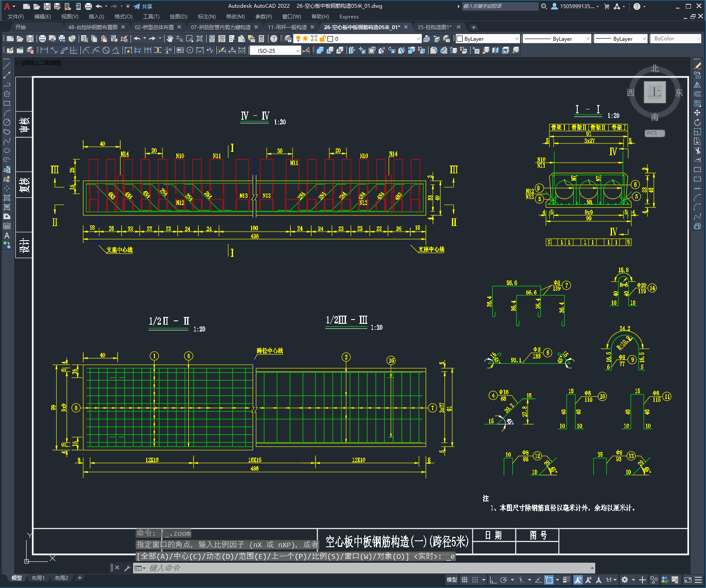Toggle drawing grid display in status bar
This screenshot has height=588, width=706.
[x=465, y=580]
